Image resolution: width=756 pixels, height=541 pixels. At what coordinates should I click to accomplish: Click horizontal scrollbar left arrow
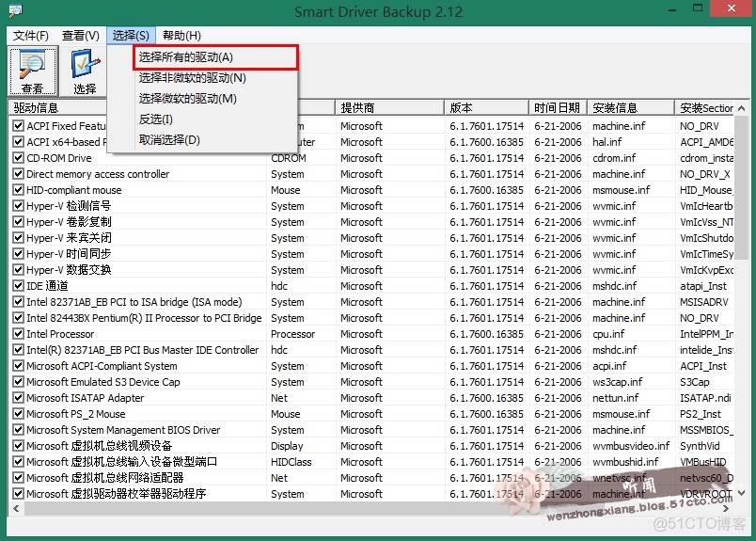coord(16,508)
